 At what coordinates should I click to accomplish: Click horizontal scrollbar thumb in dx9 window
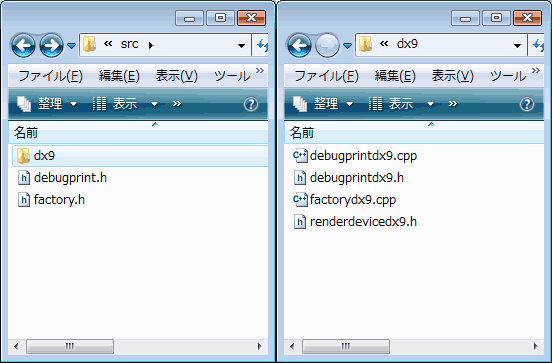[x=346, y=346]
